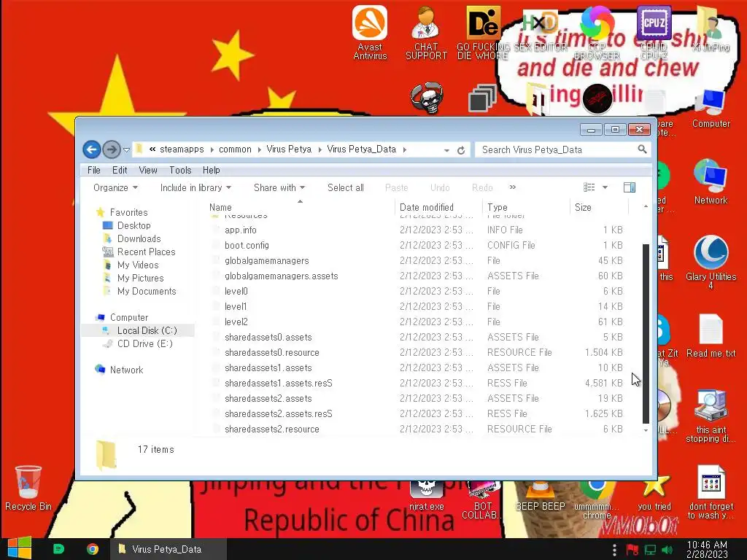Open the Network desktop icon
The height and width of the screenshot is (560, 747).
click(711, 182)
